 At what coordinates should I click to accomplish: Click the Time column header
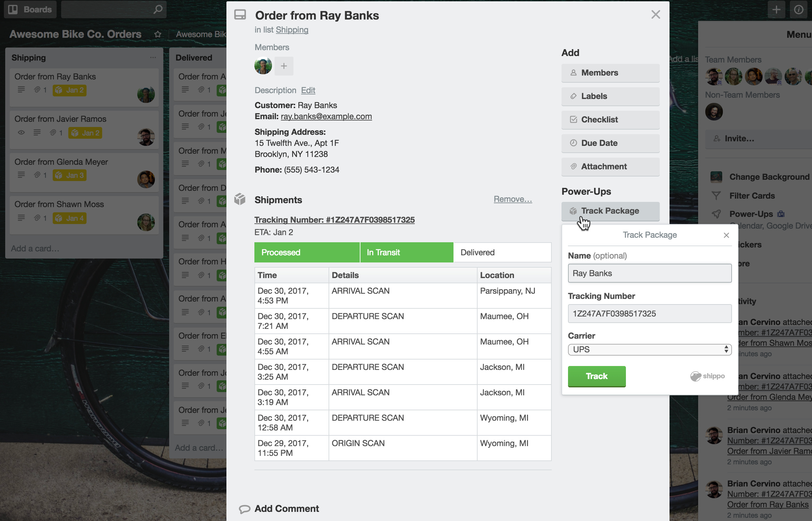coord(291,275)
